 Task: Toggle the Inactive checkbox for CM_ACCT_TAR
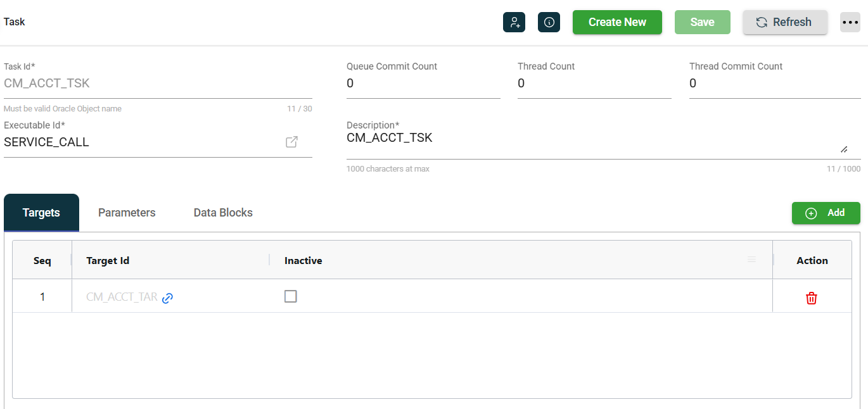291,296
